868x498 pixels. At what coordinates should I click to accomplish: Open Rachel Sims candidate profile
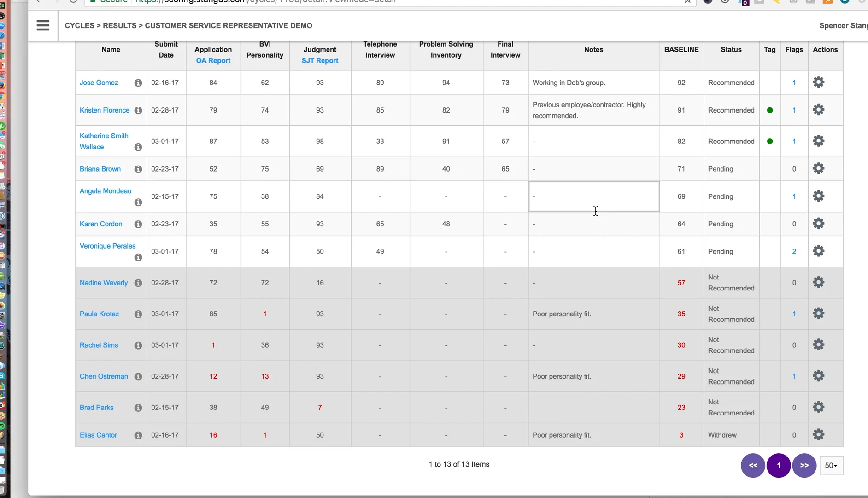(99, 345)
